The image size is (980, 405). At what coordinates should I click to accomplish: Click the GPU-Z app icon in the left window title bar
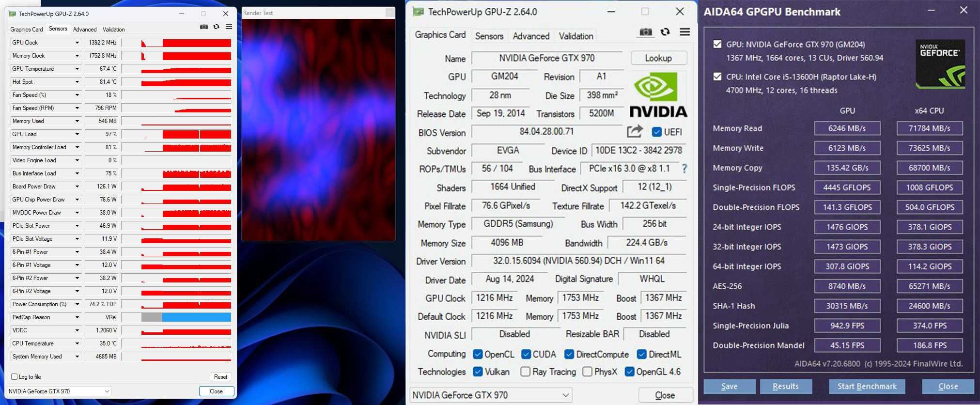(13, 14)
